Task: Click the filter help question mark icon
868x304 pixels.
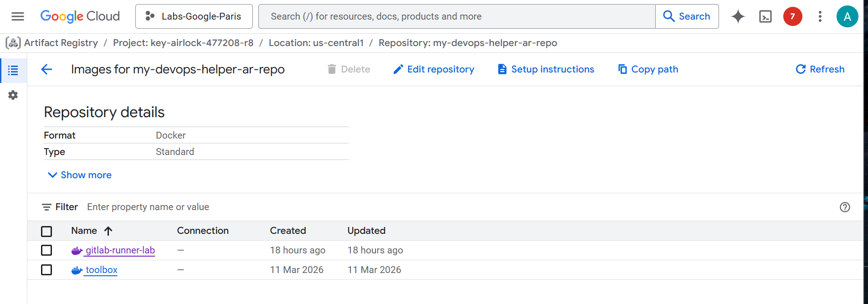Action: (x=845, y=207)
